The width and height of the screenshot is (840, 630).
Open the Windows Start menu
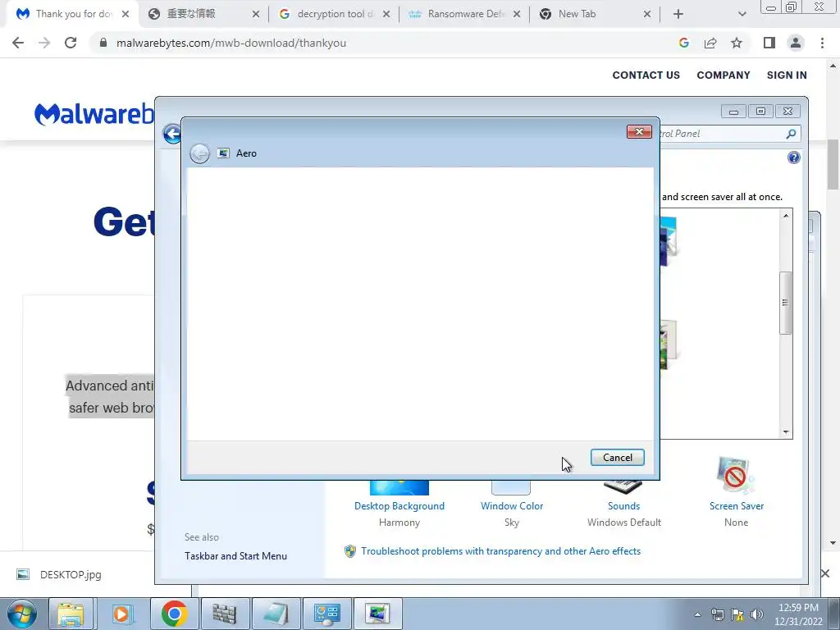[x=21, y=614]
